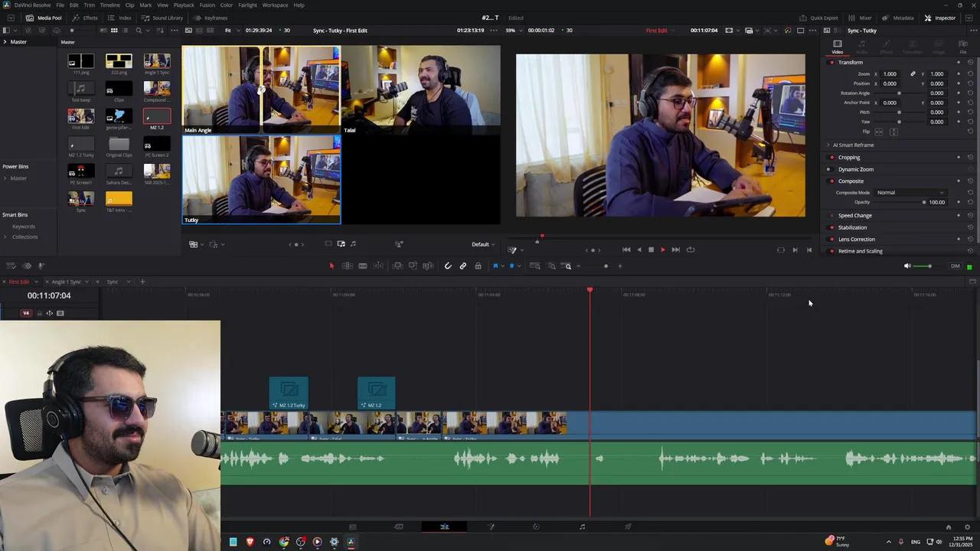Add a new timeline tab
The width and height of the screenshot is (980, 551).
pos(142,282)
